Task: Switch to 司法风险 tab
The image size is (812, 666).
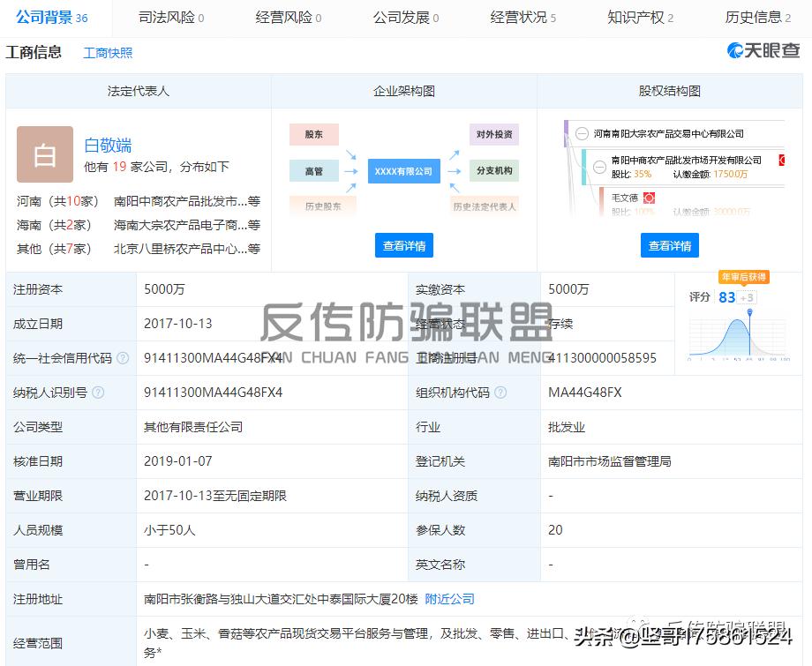Action: point(171,18)
